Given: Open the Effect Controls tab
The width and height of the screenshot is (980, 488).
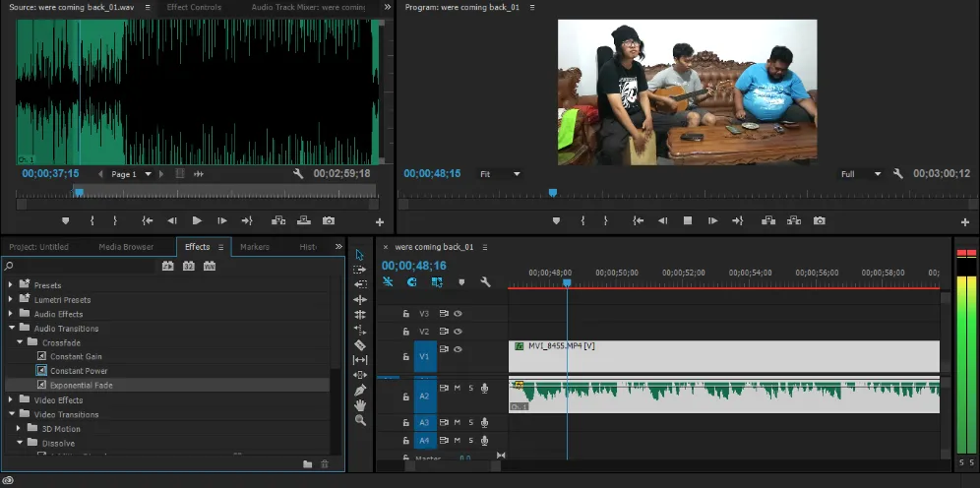Looking at the screenshot, I should [194, 7].
